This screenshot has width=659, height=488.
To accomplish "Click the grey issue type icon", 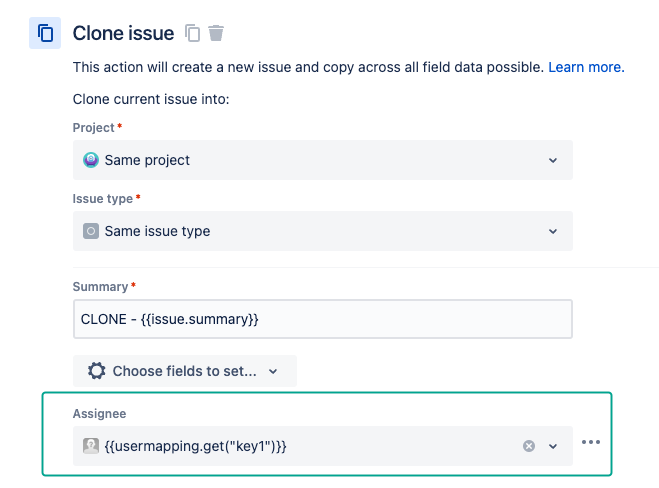I will coord(91,231).
